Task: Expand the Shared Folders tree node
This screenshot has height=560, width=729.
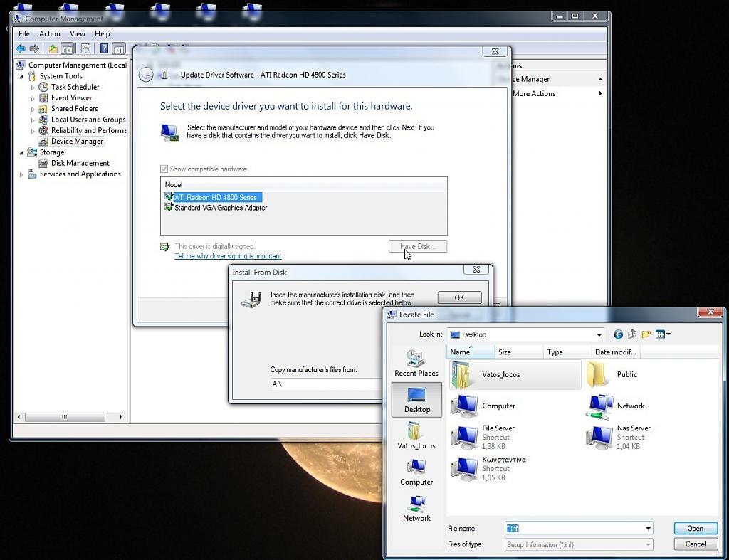Action: 33,109
